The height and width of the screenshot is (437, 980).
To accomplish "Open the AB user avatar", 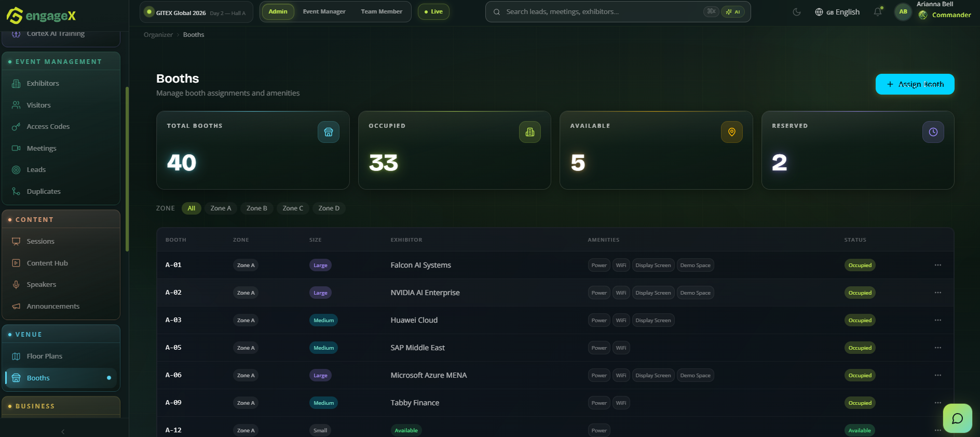I will [x=903, y=11].
